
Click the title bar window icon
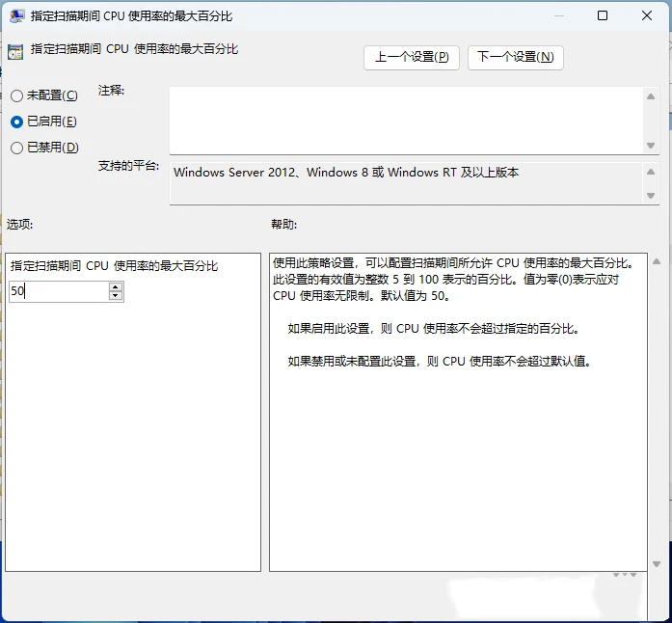coord(16,15)
